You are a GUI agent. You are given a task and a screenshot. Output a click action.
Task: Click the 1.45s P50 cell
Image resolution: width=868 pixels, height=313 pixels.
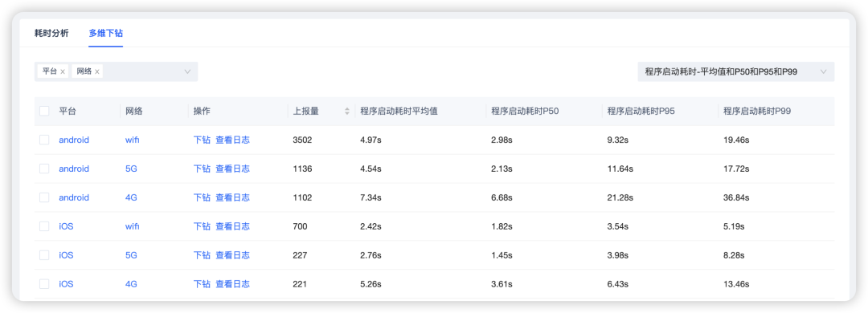point(502,255)
